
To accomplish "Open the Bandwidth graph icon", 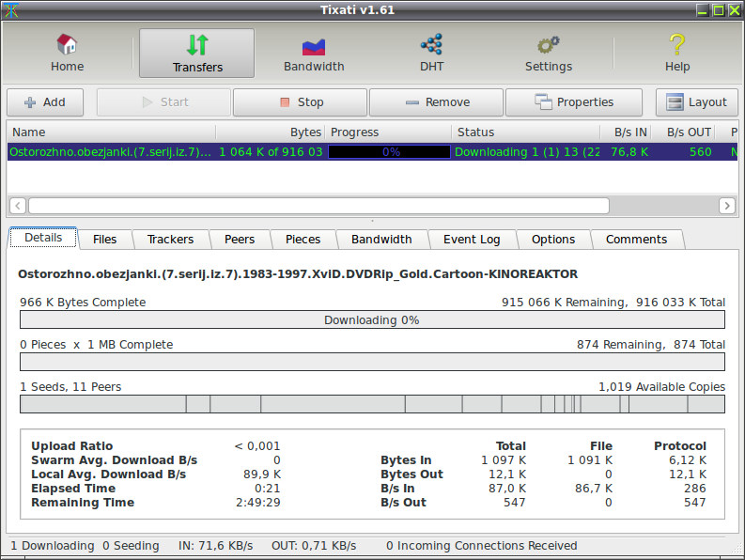I will click(314, 47).
